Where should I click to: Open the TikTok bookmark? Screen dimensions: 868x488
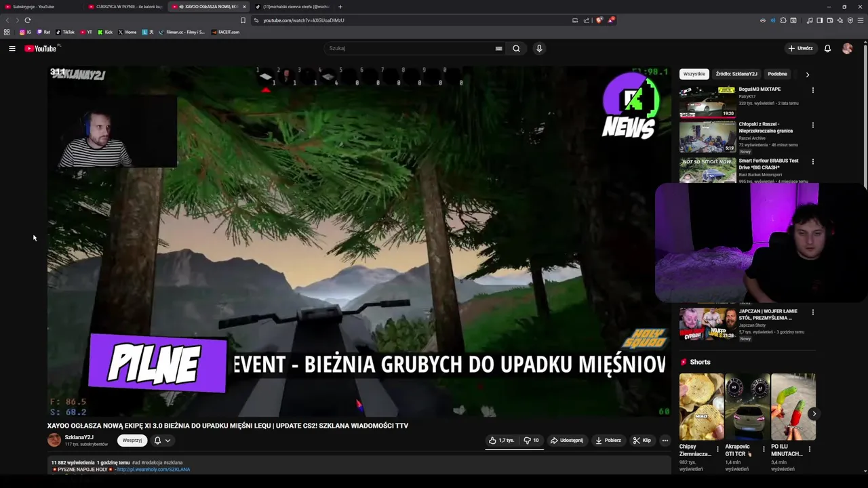click(x=65, y=32)
